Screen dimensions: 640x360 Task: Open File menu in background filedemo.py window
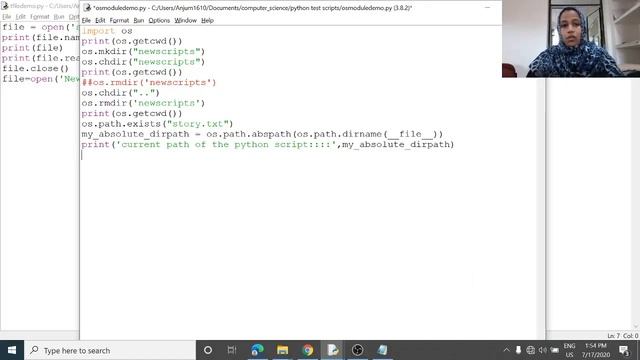7,17
